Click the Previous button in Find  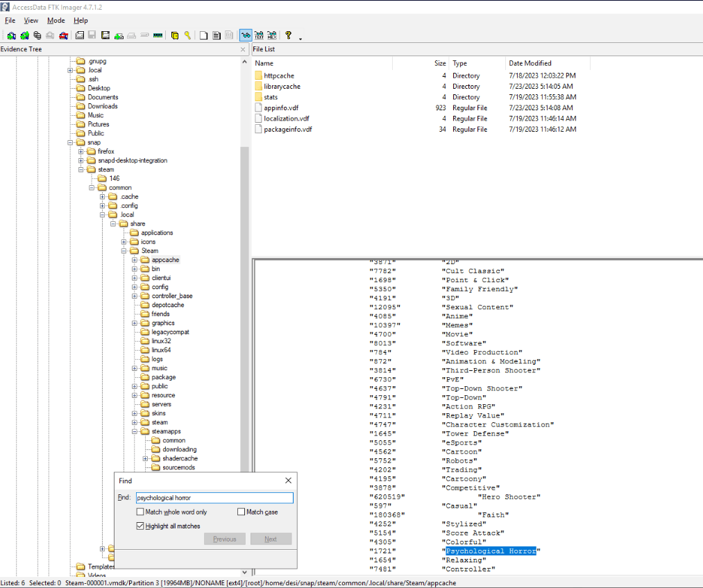pyautogui.click(x=225, y=539)
